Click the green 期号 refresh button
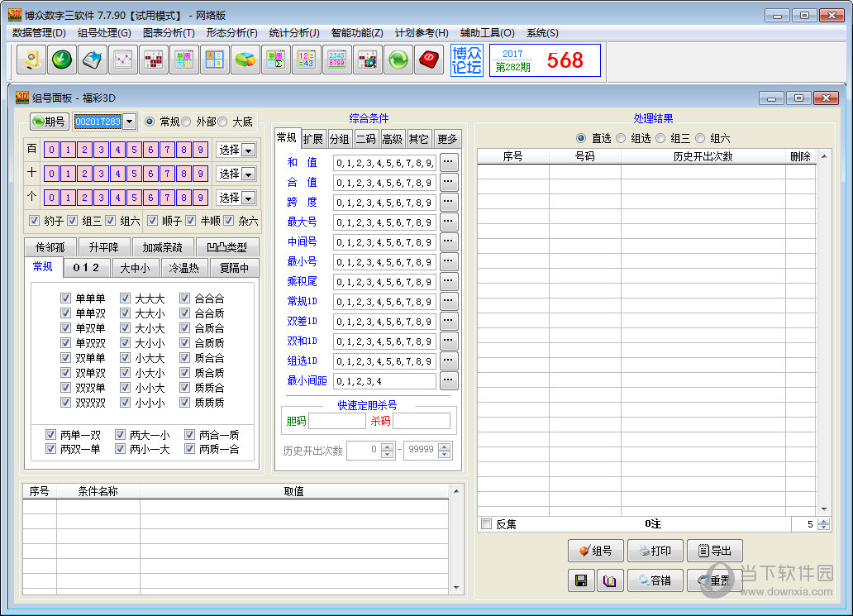This screenshot has width=853, height=616. pyautogui.click(x=50, y=122)
